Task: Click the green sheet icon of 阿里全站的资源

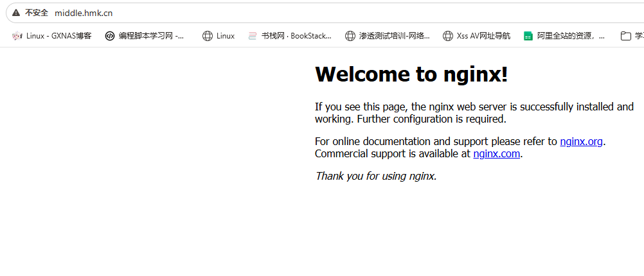Action: click(x=528, y=36)
